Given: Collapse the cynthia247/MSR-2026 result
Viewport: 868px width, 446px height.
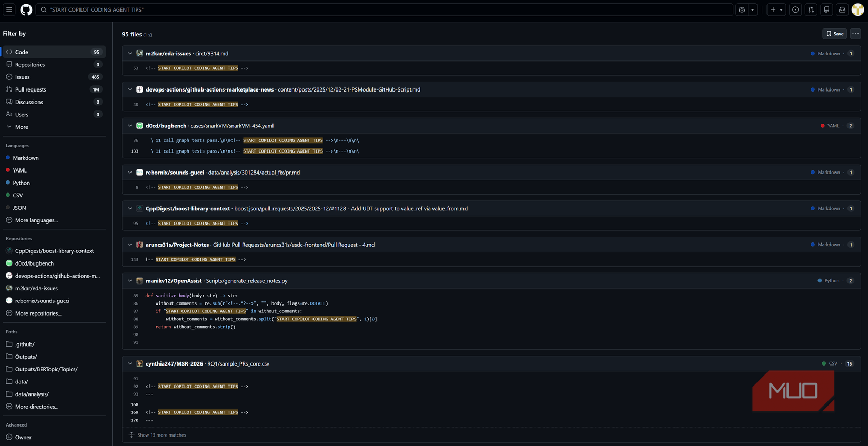Looking at the screenshot, I should click(x=130, y=364).
